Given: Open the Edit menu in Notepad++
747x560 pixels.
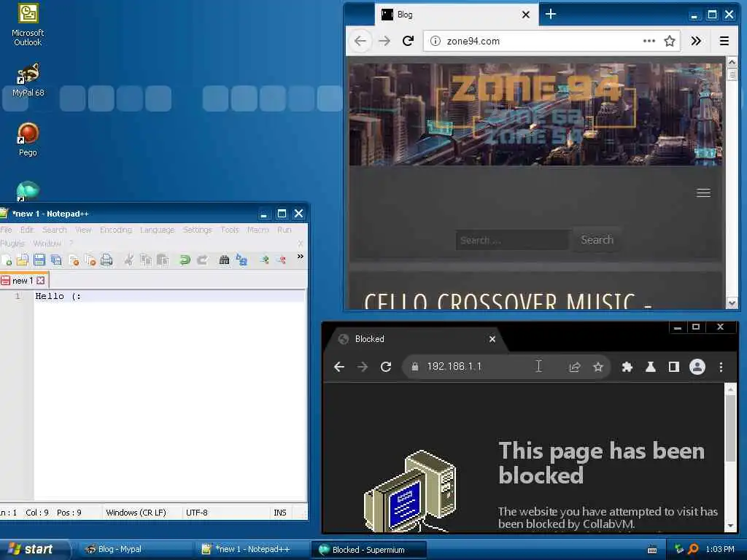Looking at the screenshot, I should [27, 230].
